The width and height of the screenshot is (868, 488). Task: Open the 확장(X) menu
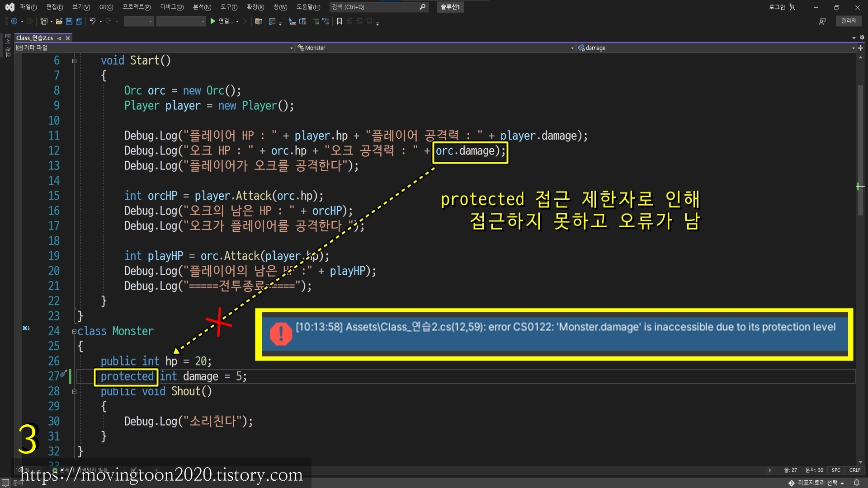point(255,7)
